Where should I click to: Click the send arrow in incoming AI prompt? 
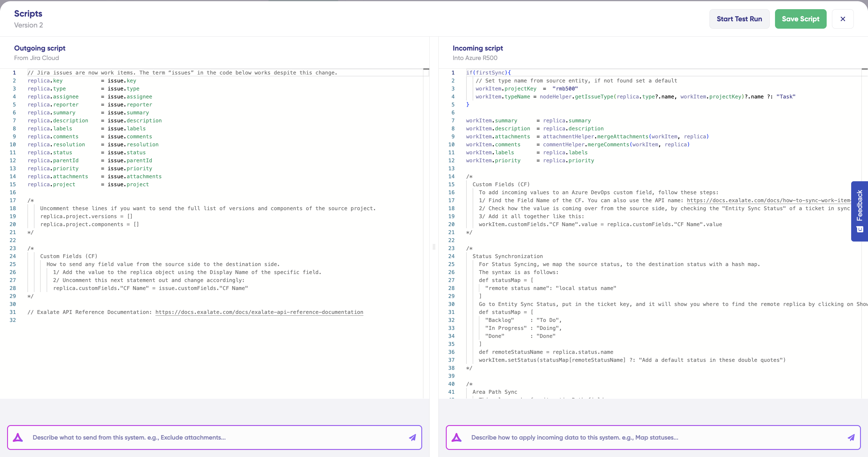(x=851, y=437)
